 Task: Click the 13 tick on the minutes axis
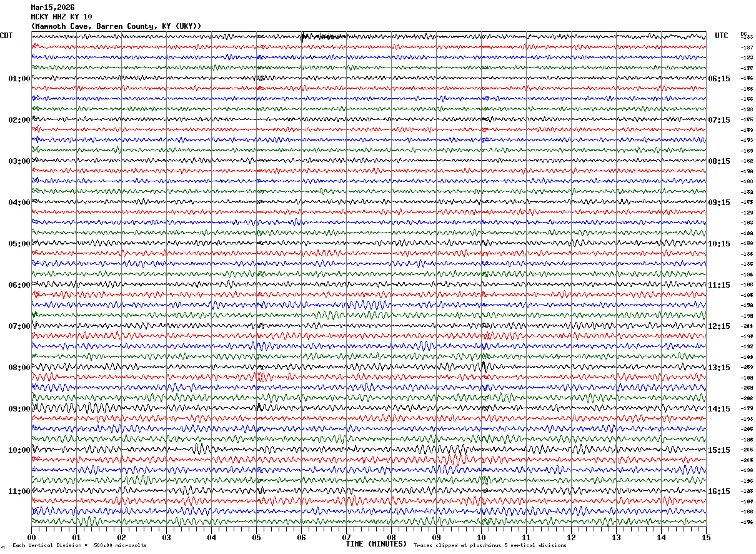coord(616,537)
